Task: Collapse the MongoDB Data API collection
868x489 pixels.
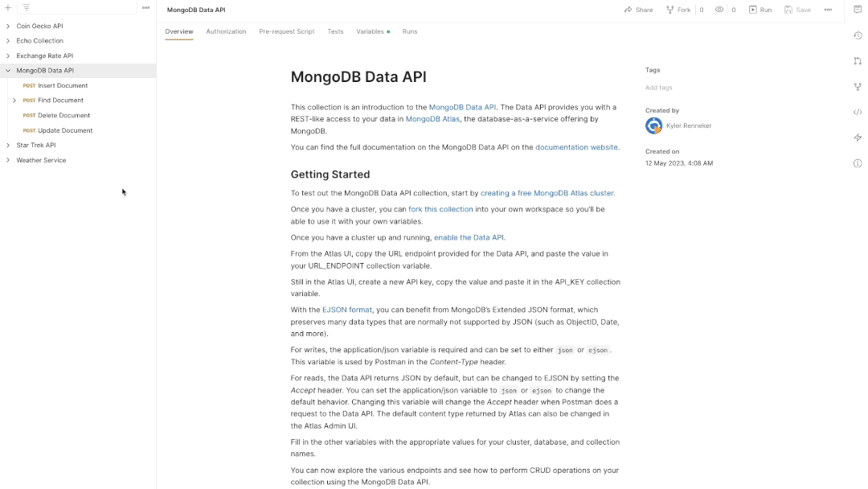Action: 8,70
